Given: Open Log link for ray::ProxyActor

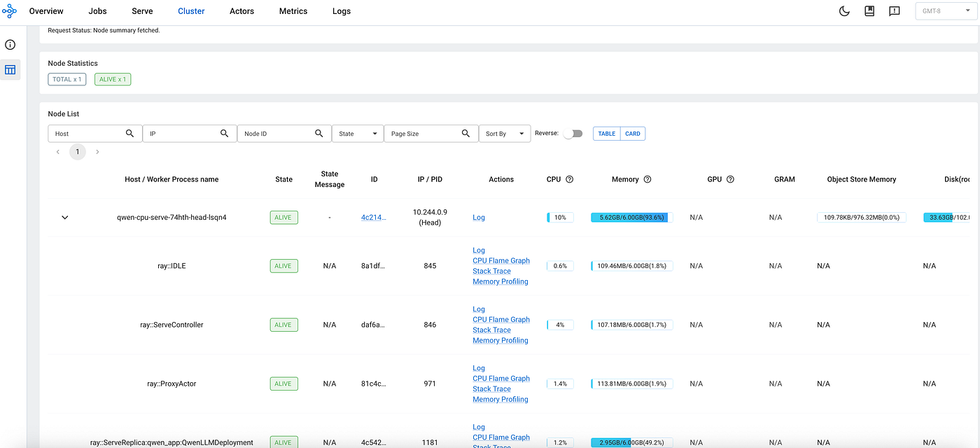Looking at the screenshot, I should (x=479, y=367).
